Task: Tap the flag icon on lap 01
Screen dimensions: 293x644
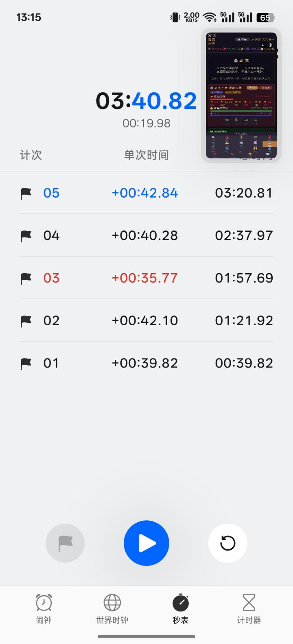Action: click(26, 363)
